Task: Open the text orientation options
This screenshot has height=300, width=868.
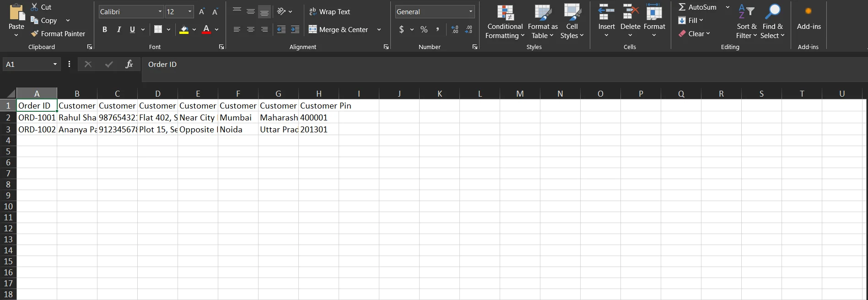Action: [285, 11]
